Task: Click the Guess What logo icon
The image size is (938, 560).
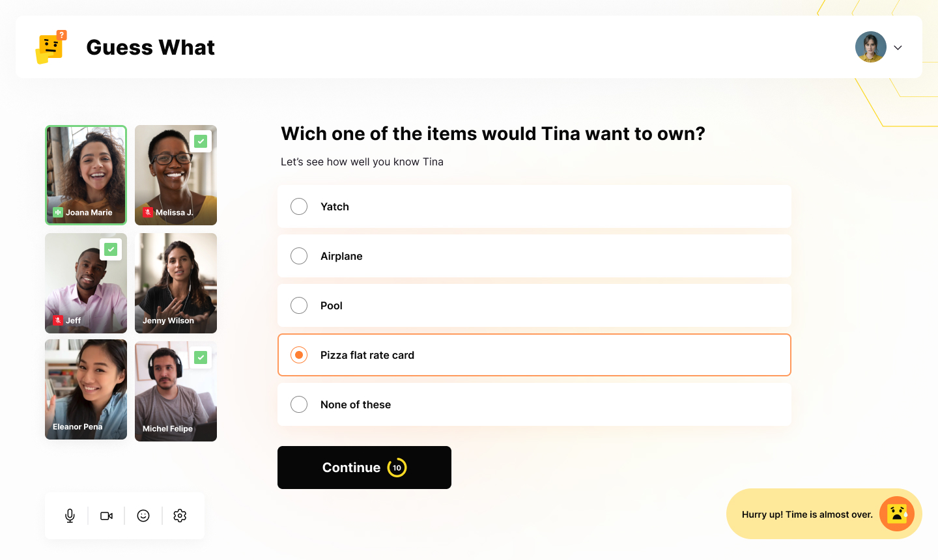Action: tap(51, 47)
